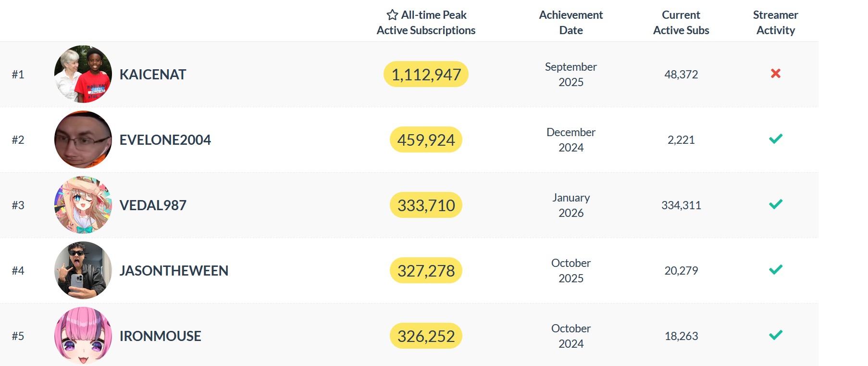This screenshot has width=868, height=366.
Task: Click the yellow 1,112,947 peak subscriptions badge
Action: point(426,74)
